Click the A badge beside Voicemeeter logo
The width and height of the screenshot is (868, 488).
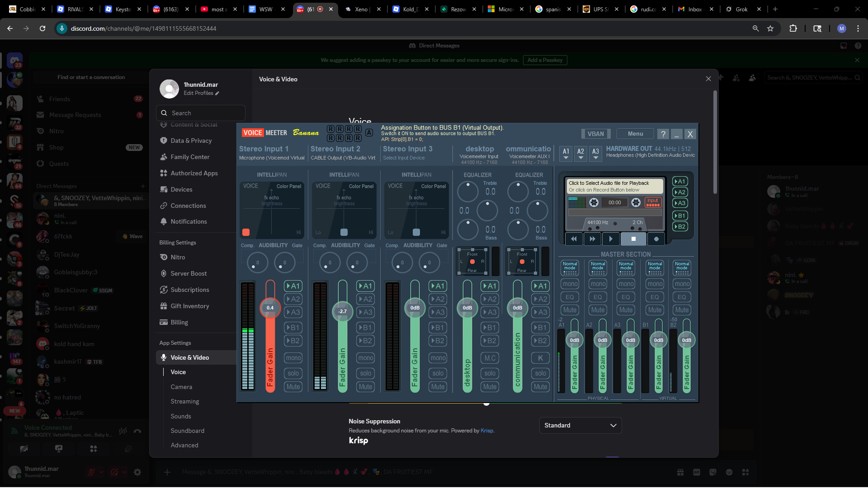(369, 133)
